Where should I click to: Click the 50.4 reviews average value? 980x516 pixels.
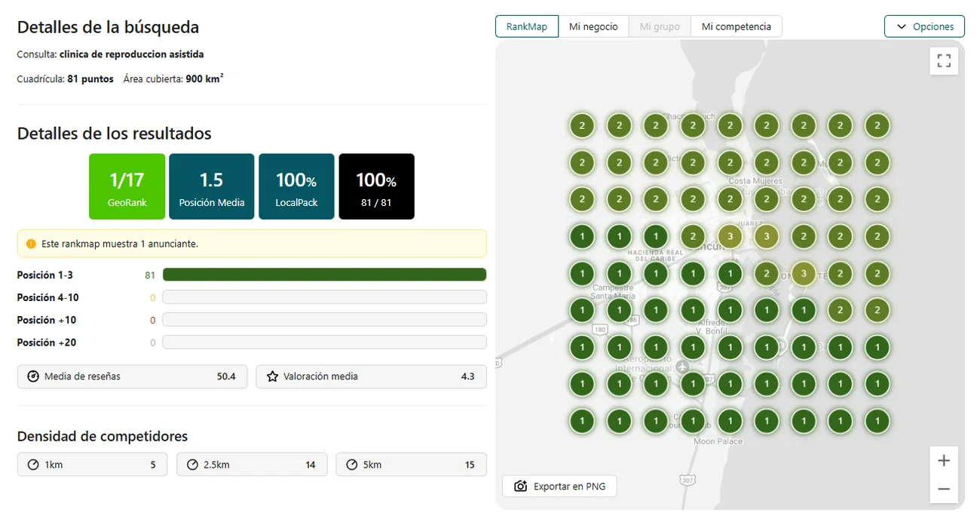226,376
